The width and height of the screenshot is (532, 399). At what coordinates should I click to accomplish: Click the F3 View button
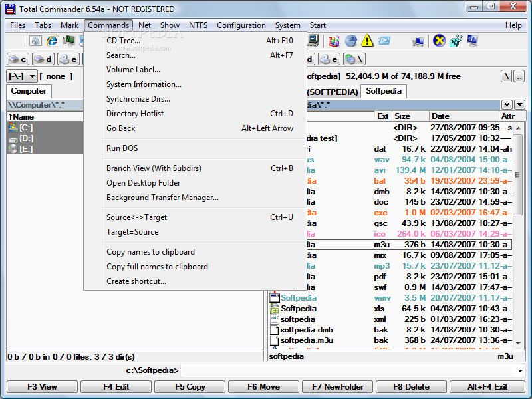(x=42, y=387)
